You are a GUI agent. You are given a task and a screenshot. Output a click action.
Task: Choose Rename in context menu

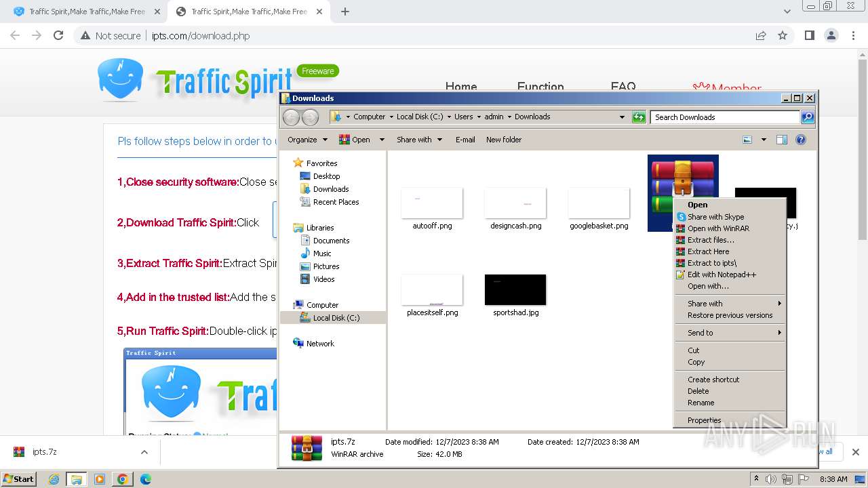(729, 403)
